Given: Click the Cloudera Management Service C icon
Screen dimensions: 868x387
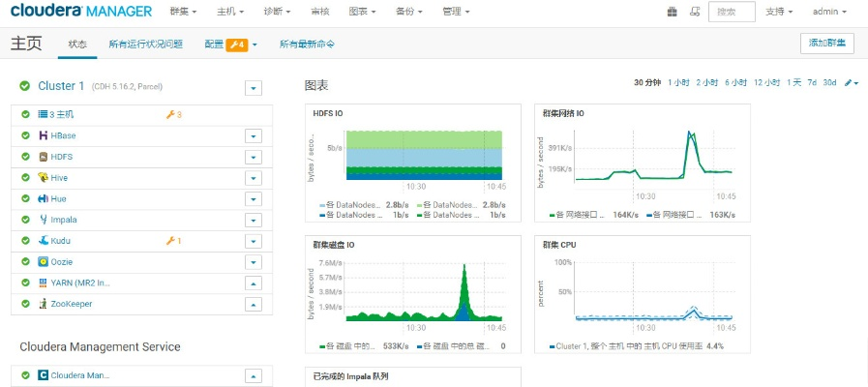Looking at the screenshot, I should click(44, 374).
